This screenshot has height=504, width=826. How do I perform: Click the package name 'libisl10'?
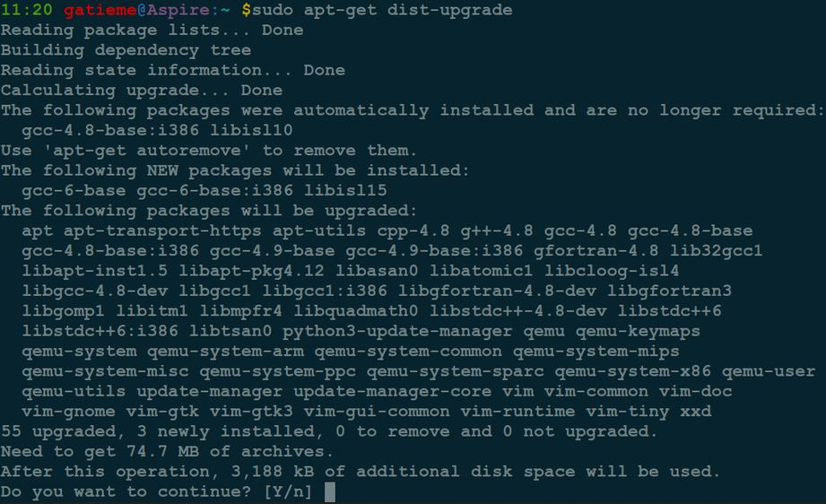(251, 130)
